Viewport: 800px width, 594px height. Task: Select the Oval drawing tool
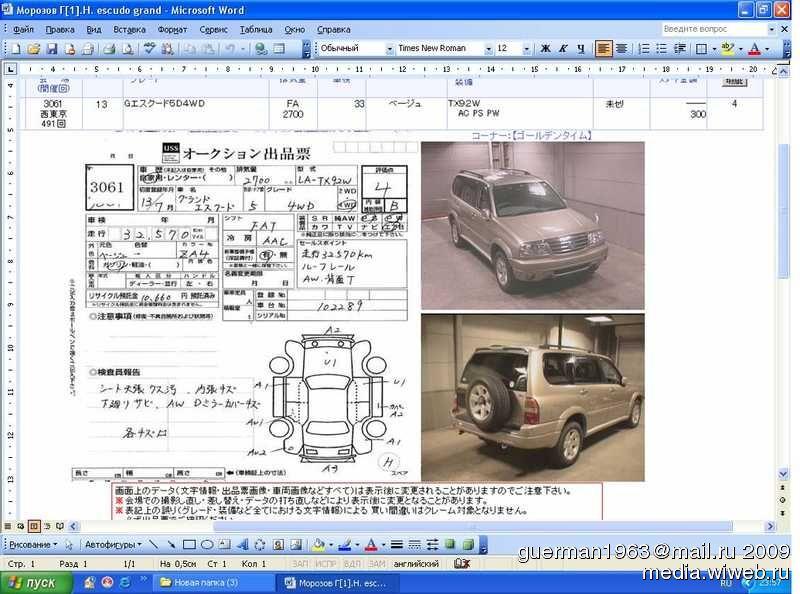coord(205,544)
